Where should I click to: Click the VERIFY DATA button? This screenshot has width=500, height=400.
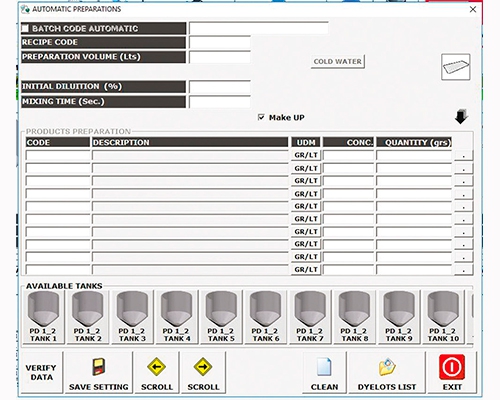click(x=41, y=372)
